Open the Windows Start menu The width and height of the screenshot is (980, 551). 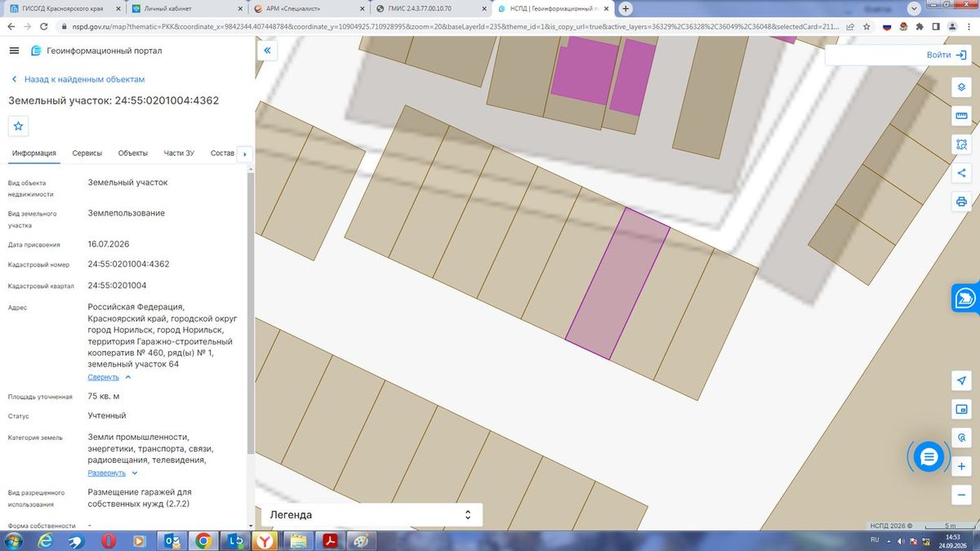[14, 541]
